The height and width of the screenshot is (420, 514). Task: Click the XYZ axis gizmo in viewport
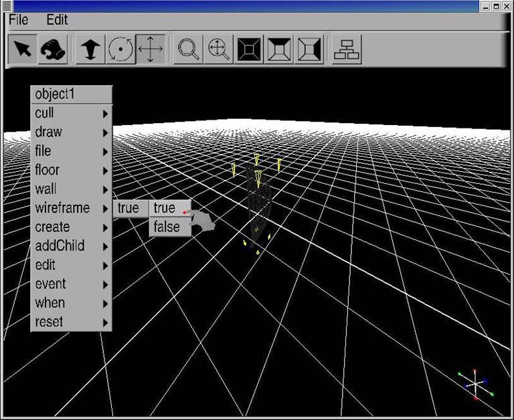click(x=475, y=385)
